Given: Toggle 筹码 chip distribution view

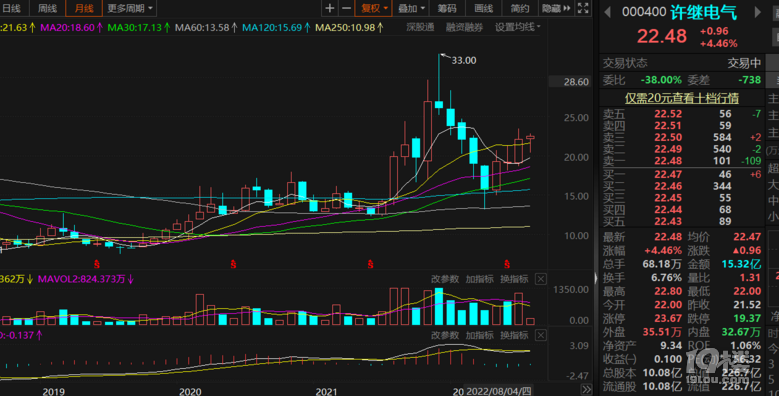Looking at the screenshot, I should coord(447,8).
